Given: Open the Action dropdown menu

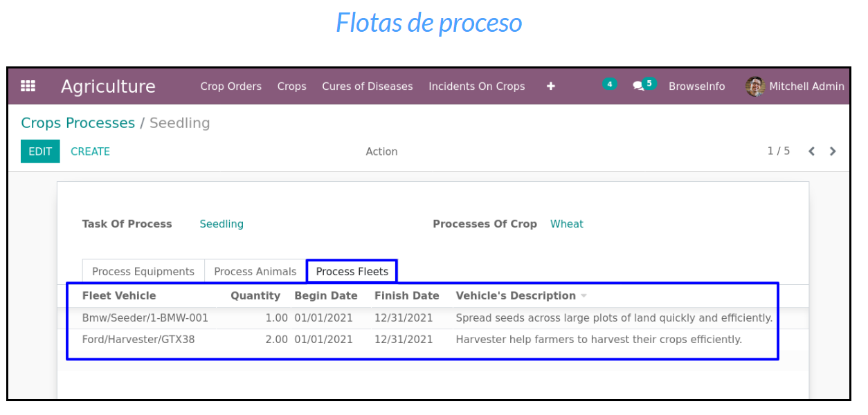Looking at the screenshot, I should [381, 151].
